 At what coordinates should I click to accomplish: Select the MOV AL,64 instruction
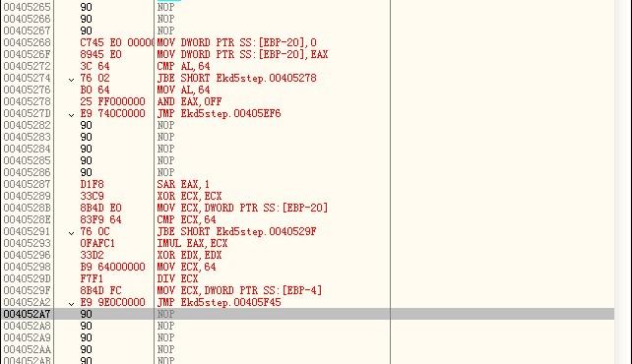183,90
